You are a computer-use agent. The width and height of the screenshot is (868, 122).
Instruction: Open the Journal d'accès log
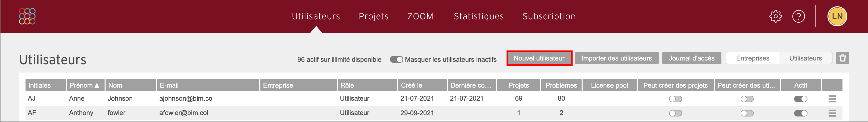(691, 58)
